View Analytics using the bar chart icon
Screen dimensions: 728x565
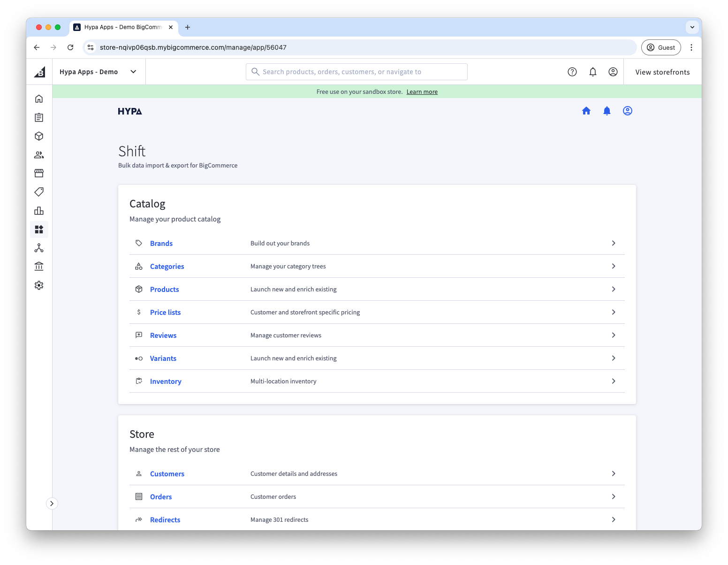(x=39, y=211)
